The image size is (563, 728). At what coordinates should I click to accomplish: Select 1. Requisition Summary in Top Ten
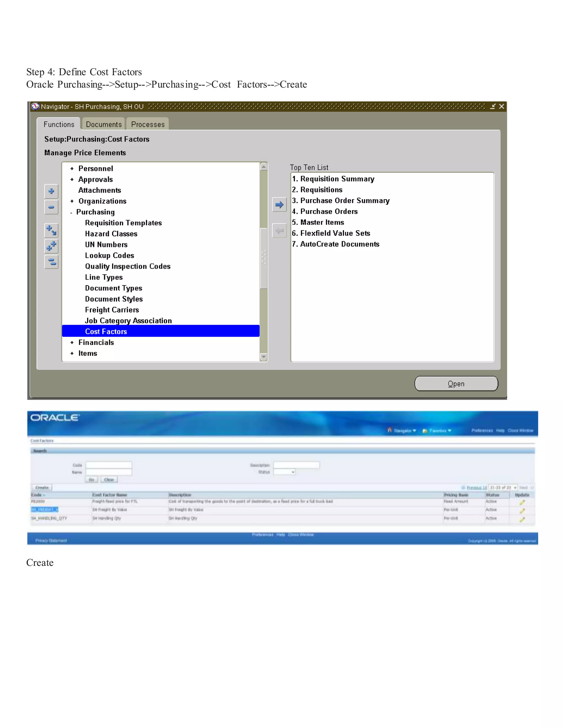[x=333, y=179]
